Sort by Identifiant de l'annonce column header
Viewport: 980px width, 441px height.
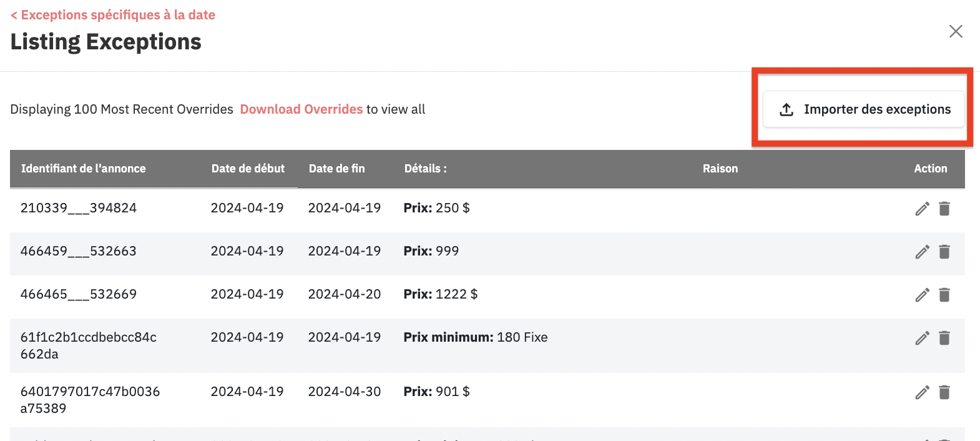[83, 169]
